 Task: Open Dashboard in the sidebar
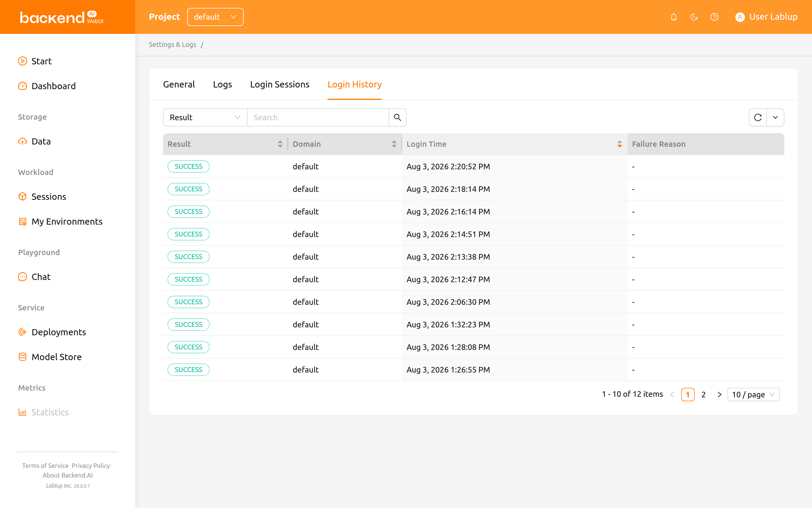[x=54, y=86]
